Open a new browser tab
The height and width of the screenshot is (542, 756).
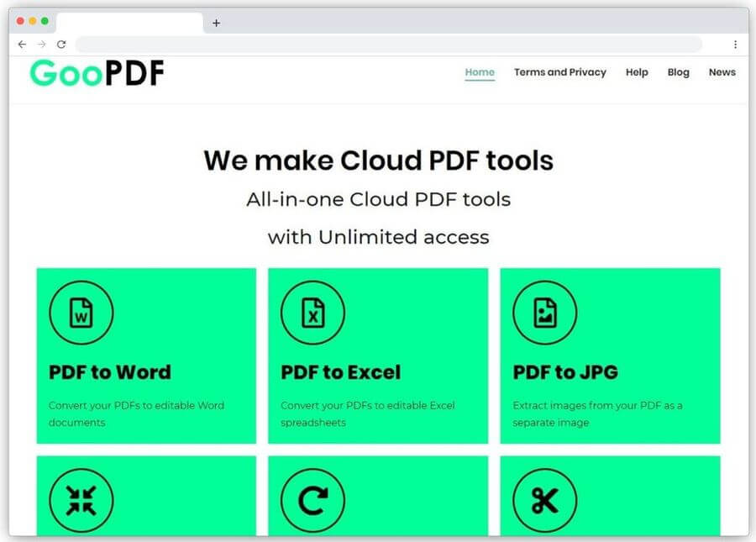217,23
